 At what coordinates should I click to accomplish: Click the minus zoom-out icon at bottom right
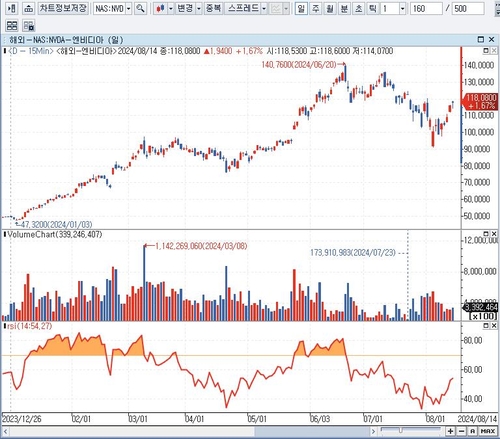461,431
